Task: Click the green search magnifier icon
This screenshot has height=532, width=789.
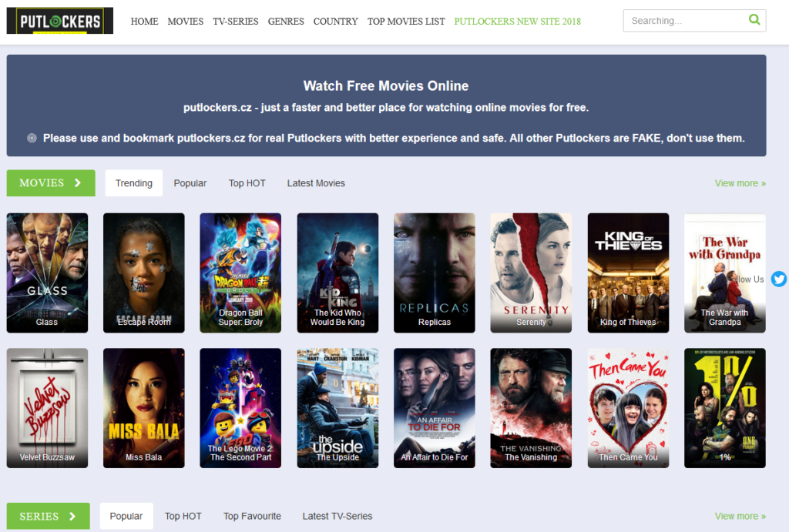Action: 754,19
